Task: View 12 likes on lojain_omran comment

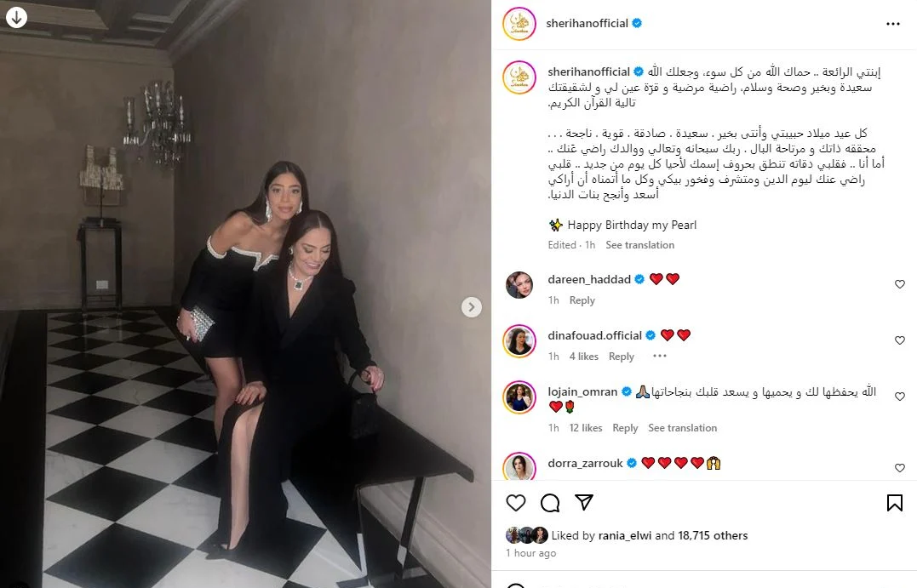Action: (586, 428)
